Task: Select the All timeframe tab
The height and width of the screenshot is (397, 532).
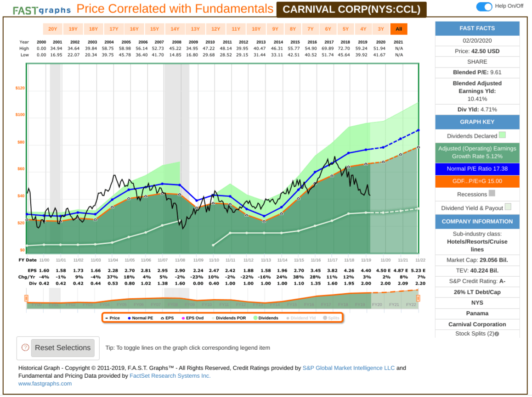Action: 399,28
